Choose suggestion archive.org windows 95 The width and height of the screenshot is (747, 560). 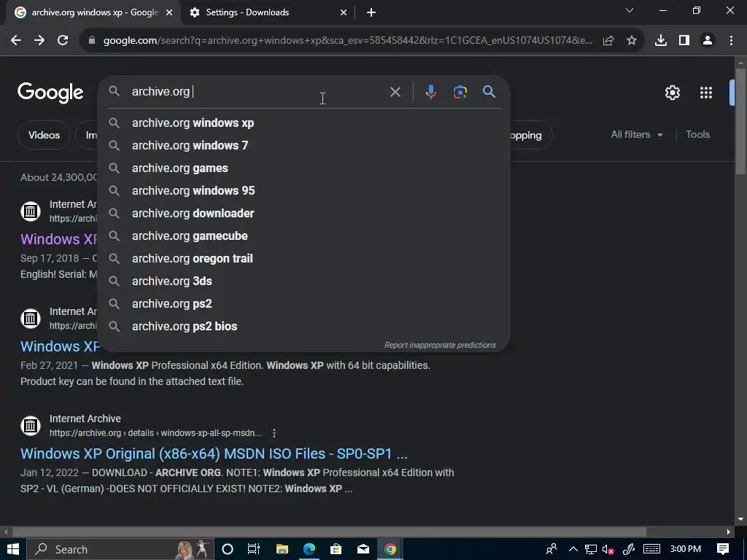pos(303,190)
